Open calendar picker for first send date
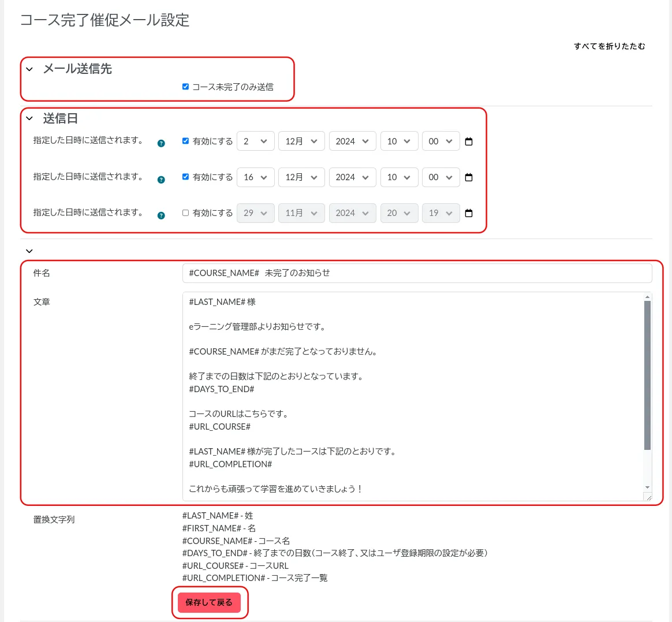 (469, 141)
